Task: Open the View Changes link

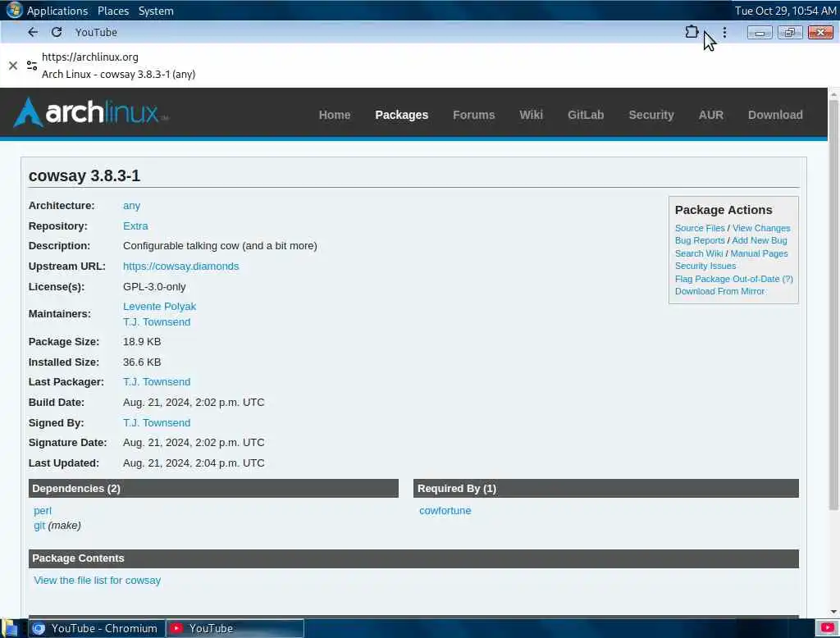Action: (761, 228)
